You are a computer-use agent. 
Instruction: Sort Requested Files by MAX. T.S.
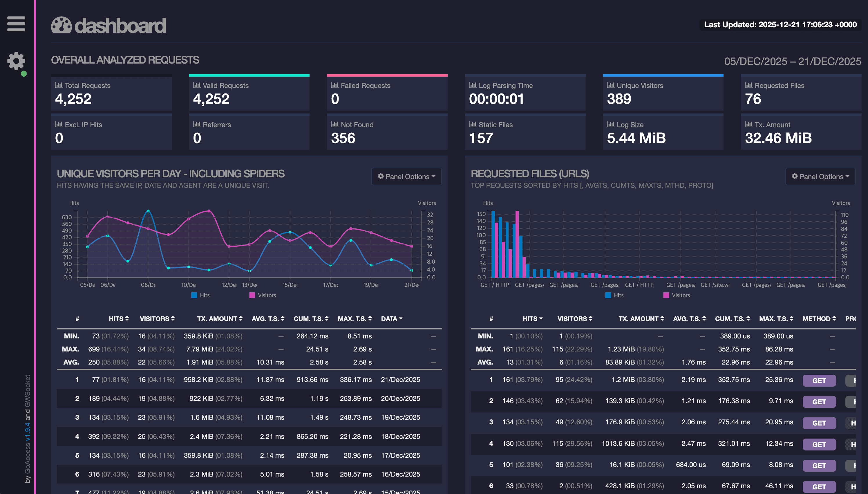(776, 319)
